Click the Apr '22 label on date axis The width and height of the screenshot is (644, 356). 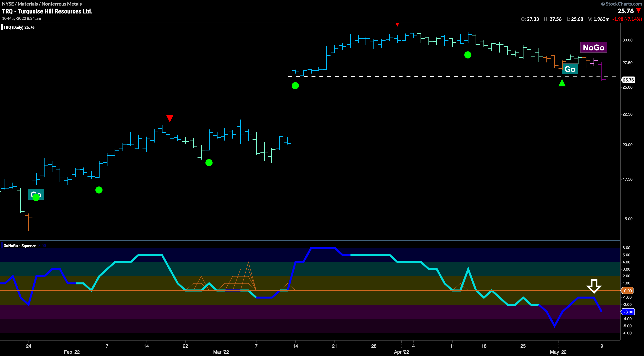click(401, 352)
